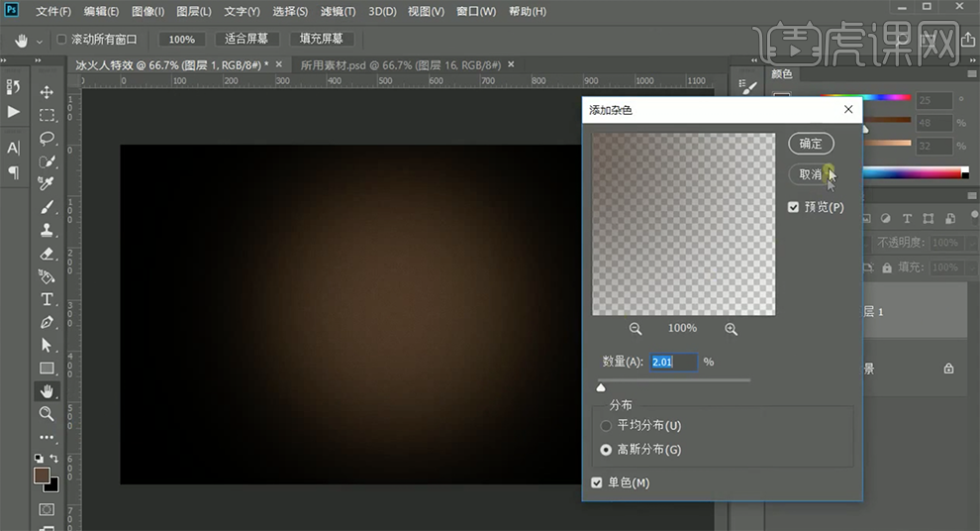Toggle the layer filter on/off switch
This screenshot has height=531, width=980.
(x=974, y=216)
